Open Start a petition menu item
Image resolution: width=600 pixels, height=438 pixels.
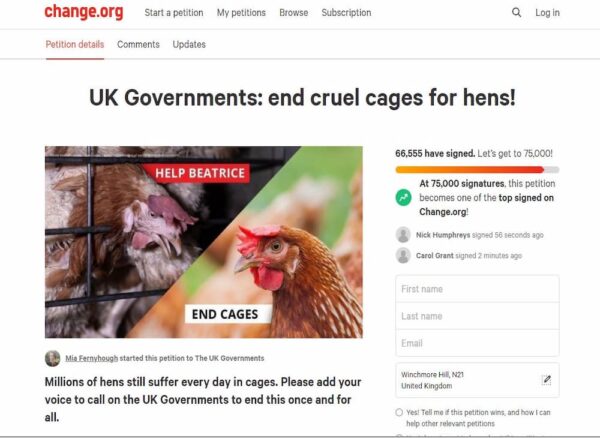tap(174, 13)
